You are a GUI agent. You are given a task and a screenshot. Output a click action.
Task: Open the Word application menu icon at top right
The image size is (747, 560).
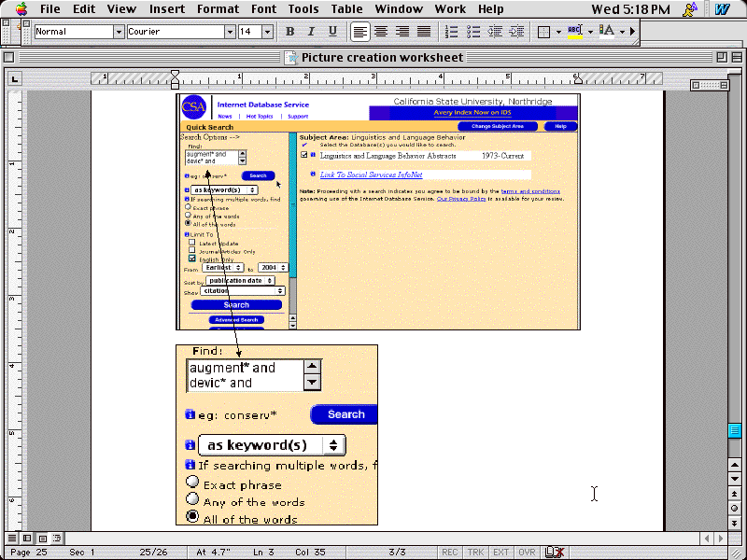722,8
